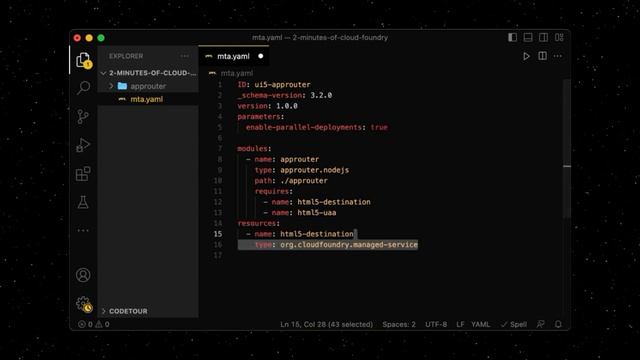Open the Search view

[x=83, y=88]
